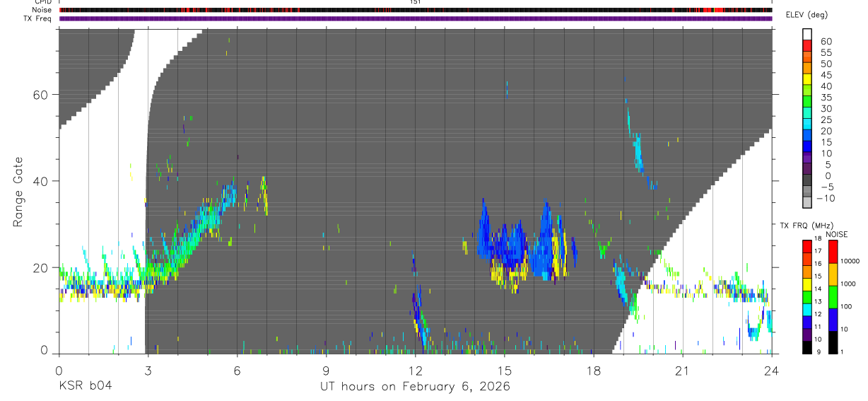The image size is (868, 401).
Task: Click the '10000' label in NOISE legend
Action: (851, 262)
